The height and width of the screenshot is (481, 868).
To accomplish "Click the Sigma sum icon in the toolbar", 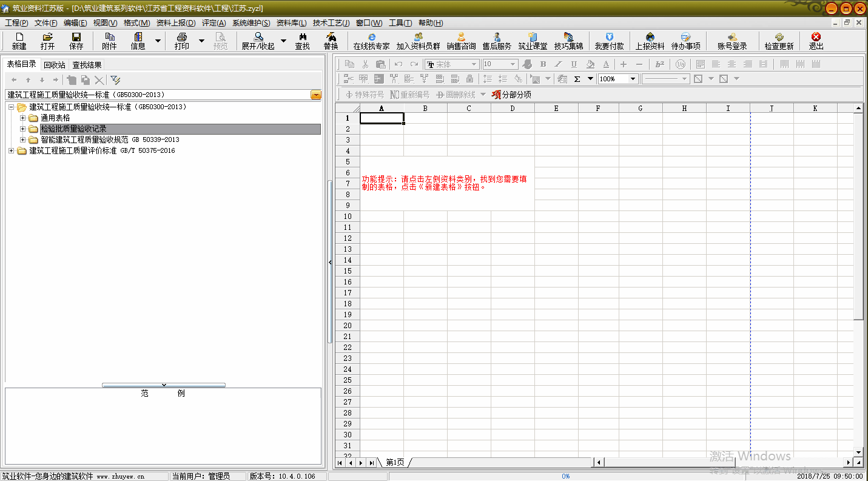I will pyautogui.click(x=577, y=79).
